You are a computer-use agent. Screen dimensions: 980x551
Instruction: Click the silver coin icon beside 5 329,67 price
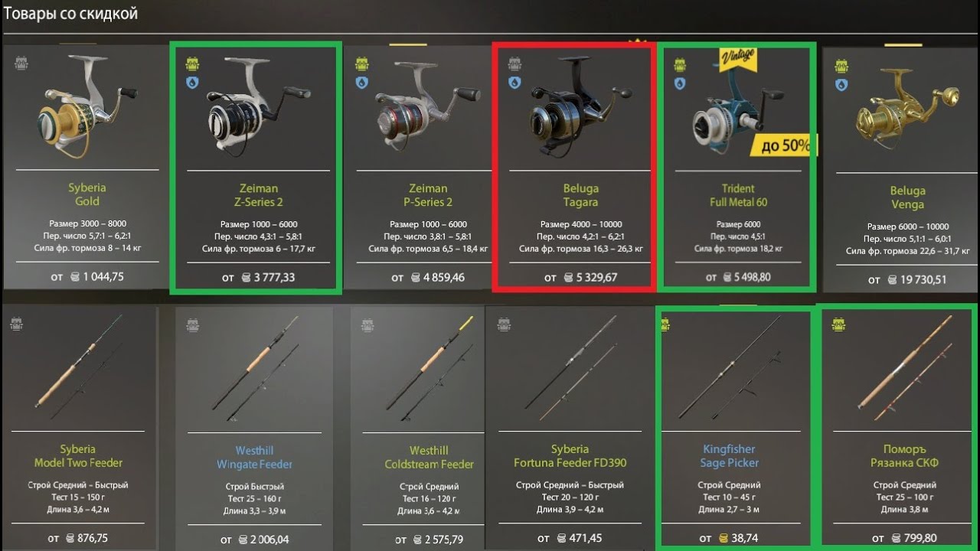tap(569, 278)
